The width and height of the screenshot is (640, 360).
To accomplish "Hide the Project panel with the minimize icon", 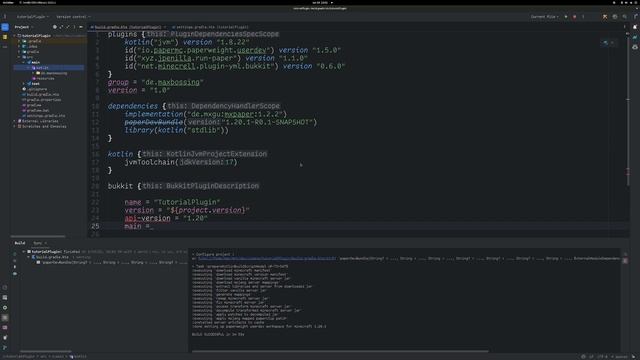I will point(81,27).
